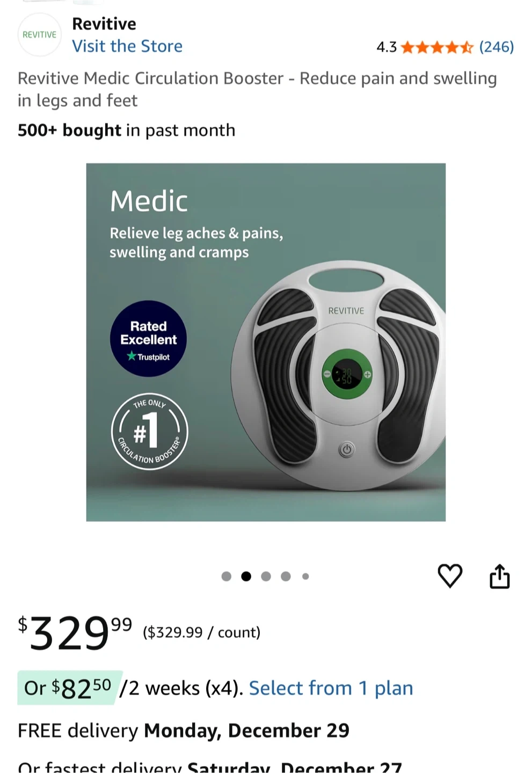Select the first image carousel dot
Viewport: 532px width, 773px height.
point(227,577)
